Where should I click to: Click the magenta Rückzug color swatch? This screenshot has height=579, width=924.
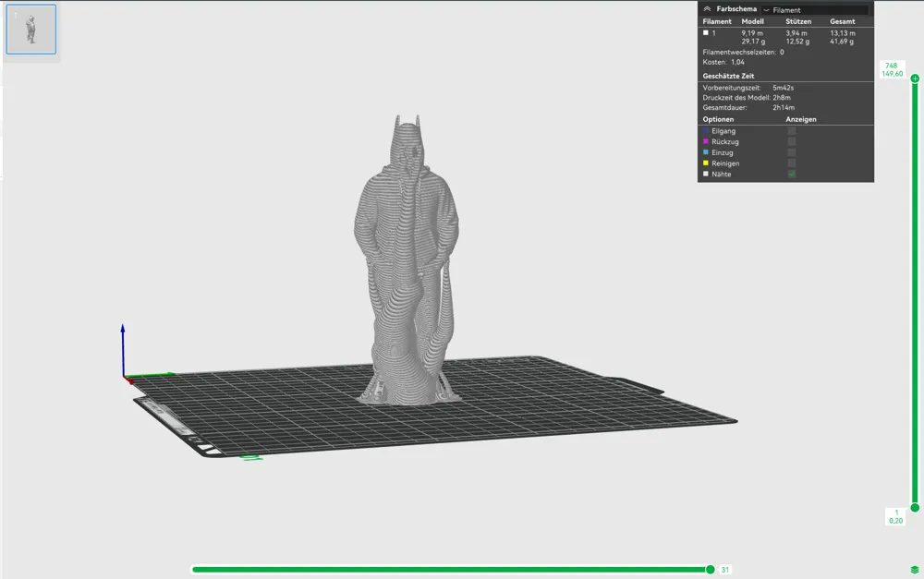(705, 141)
